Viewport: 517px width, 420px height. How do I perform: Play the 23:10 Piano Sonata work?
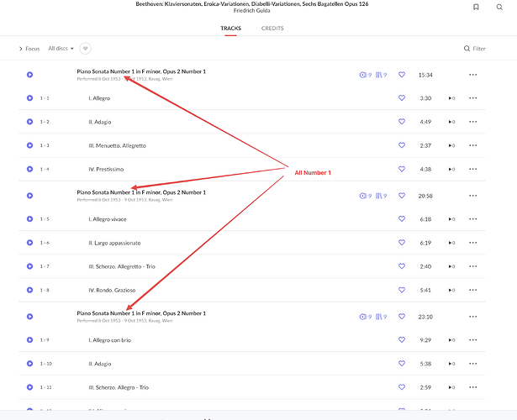pos(29,317)
